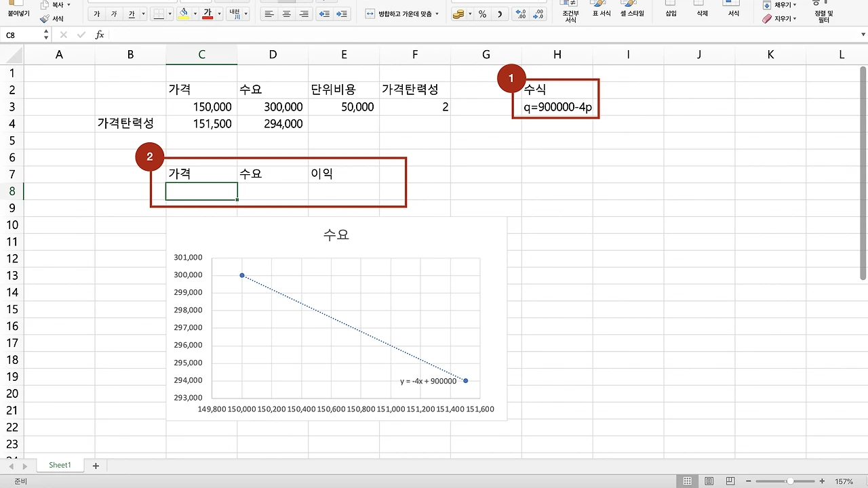Expand the accounting format dropdown arrow
The height and width of the screenshot is (488, 868).
470,14
